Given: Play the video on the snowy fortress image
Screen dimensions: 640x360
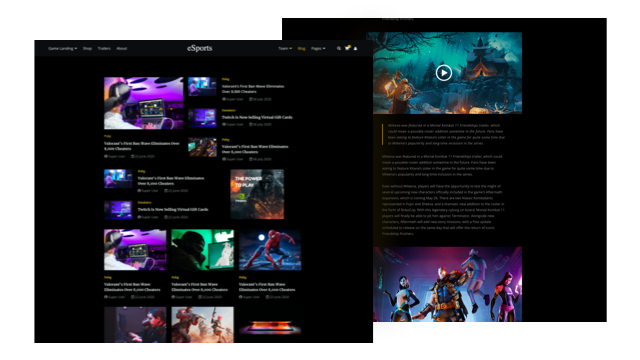Looking at the screenshot, I should (444, 73).
